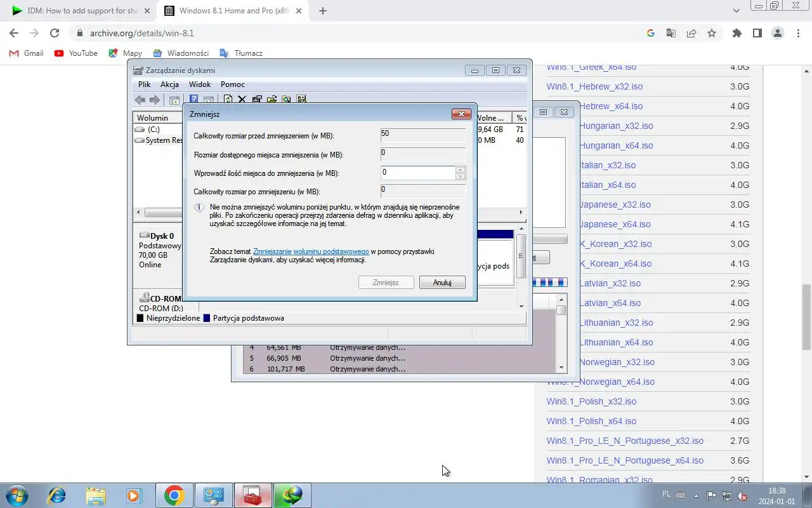This screenshot has height=508, width=812.
Task: Switch to Internet Download Manager taskbar icon
Action: click(x=292, y=495)
